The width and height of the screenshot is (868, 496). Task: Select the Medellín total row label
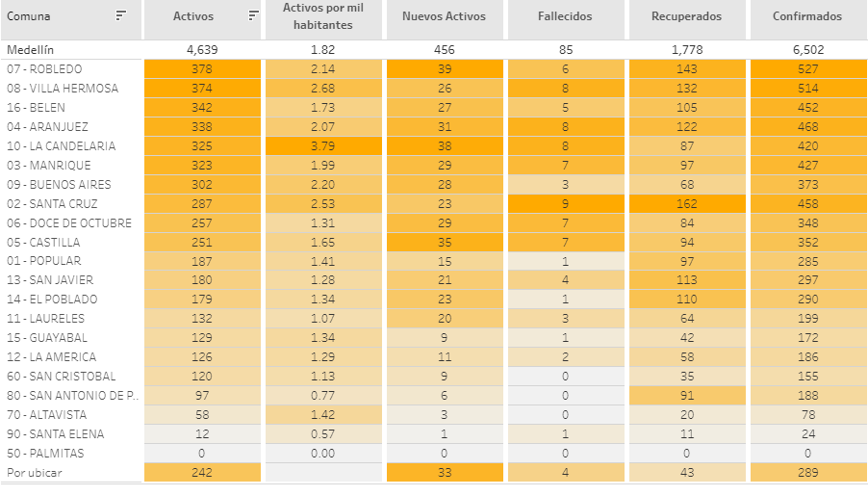point(30,49)
